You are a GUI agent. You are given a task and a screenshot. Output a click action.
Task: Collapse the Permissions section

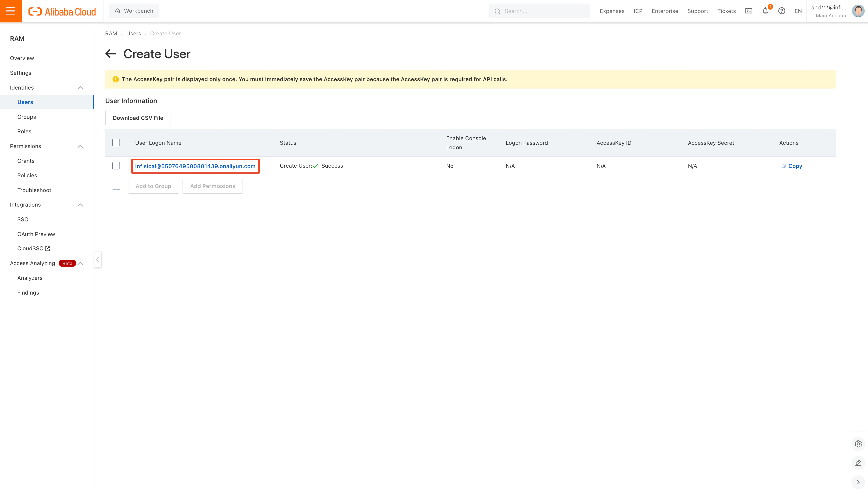[x=80, y=146]
